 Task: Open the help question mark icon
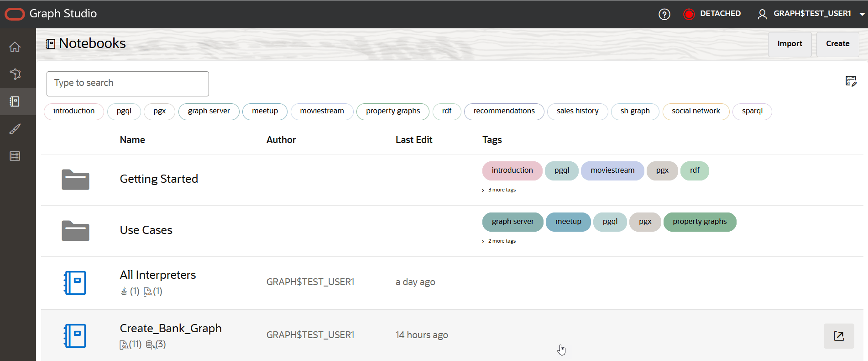click(x=664, y=14)
